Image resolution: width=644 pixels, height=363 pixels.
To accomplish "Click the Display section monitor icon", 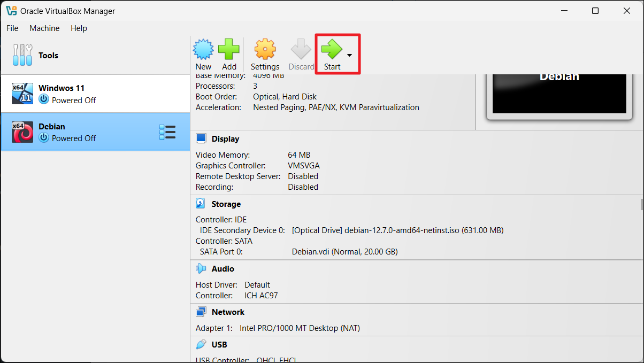I will pos(201,138).
